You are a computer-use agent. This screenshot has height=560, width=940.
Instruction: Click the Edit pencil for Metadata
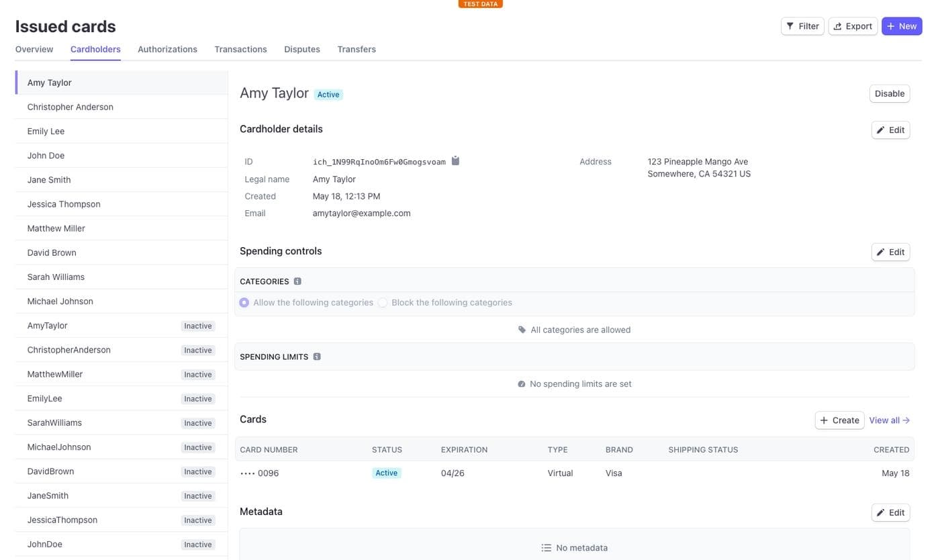[x=880, y=512]
